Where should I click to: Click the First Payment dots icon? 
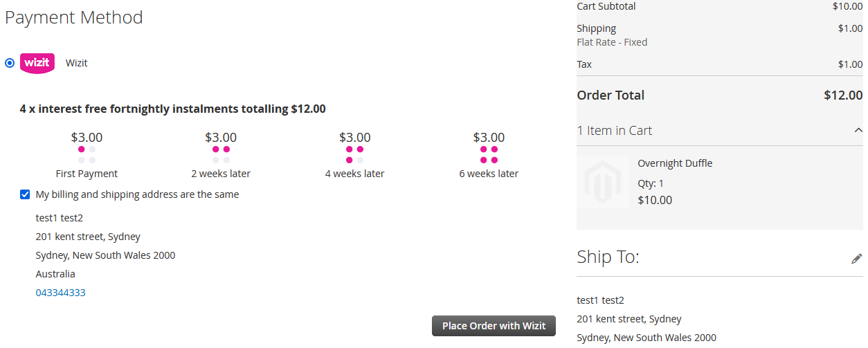click(87, 154)
